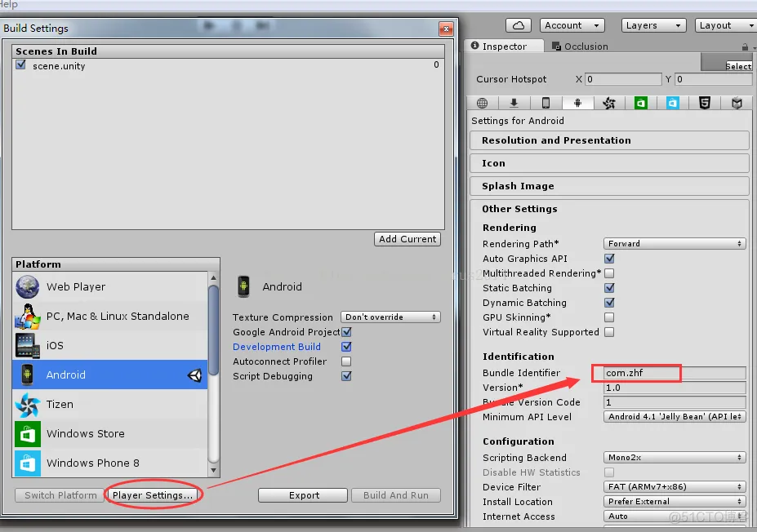Enable Multithreaded Rendering checkbox
This screenshot has height=532, width=757.
[610, 273]
